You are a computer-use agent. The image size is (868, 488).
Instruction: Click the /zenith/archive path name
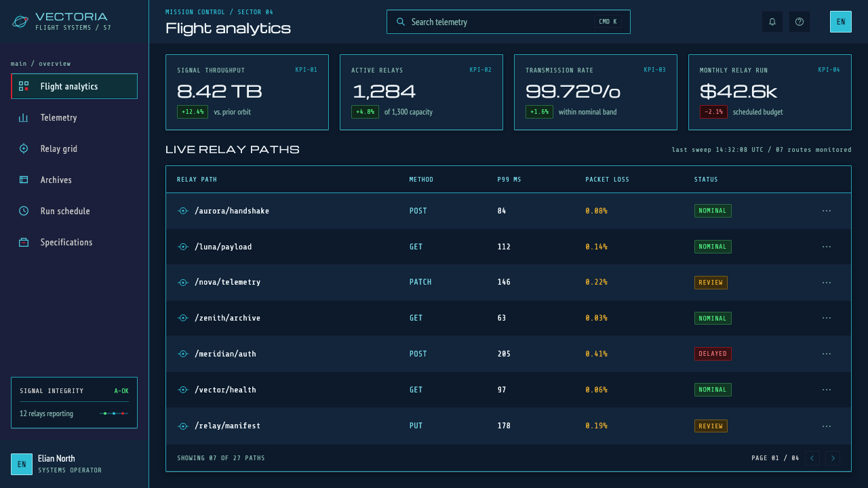click(x=227, y=318)
